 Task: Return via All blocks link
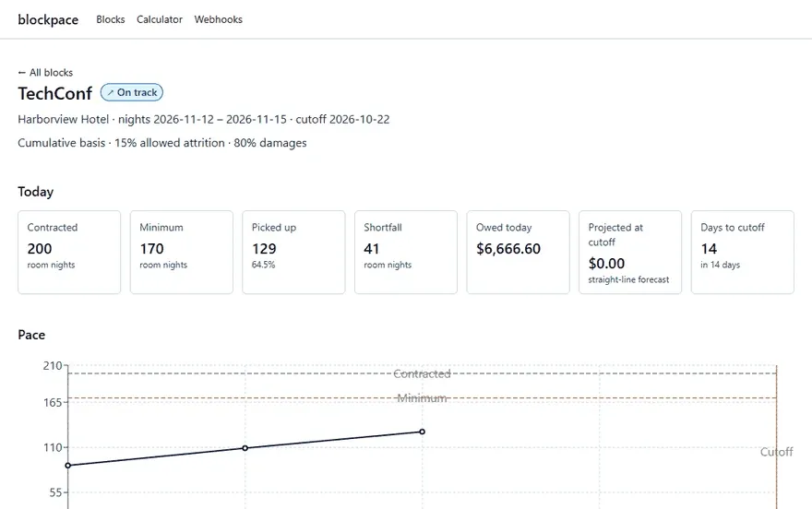pyautogui.click(x=45, y=73)
